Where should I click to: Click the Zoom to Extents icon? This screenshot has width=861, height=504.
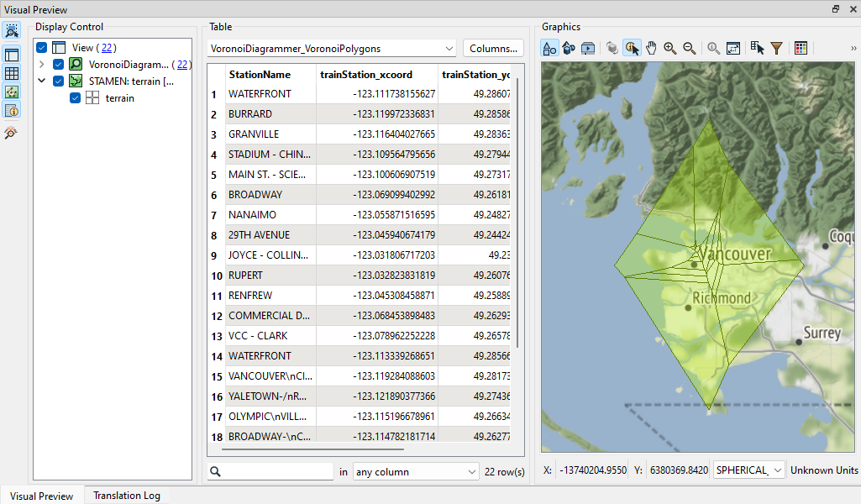733,49
